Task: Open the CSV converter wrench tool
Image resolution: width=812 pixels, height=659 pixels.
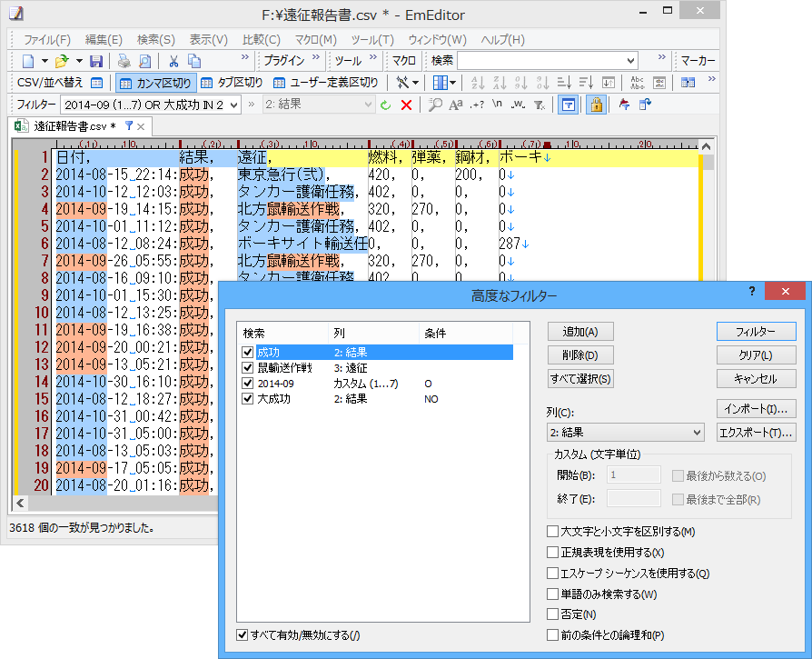Action: click(402, 83)
